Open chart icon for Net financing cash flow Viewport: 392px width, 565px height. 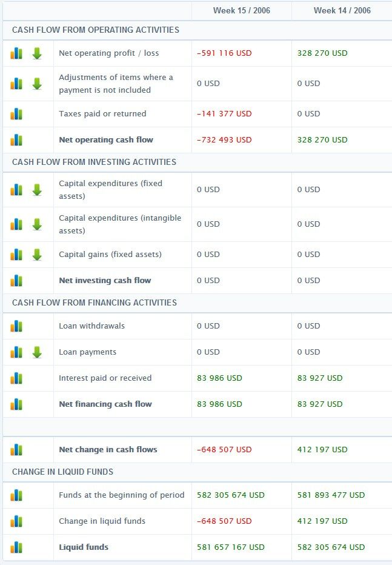[16, 404]
